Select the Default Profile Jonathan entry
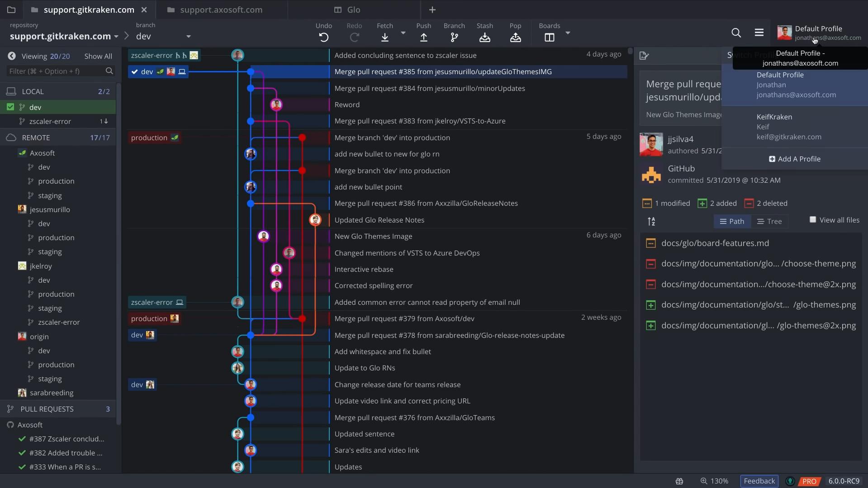 [x=795, y=85]
